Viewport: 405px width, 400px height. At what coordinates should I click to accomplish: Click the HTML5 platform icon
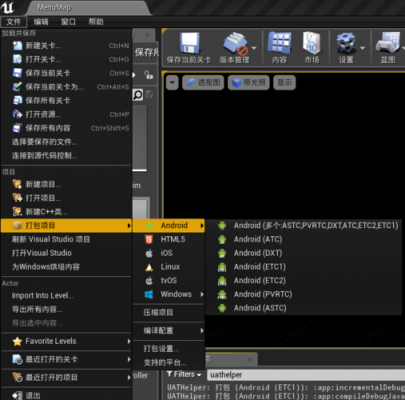[x=149, y=239]
